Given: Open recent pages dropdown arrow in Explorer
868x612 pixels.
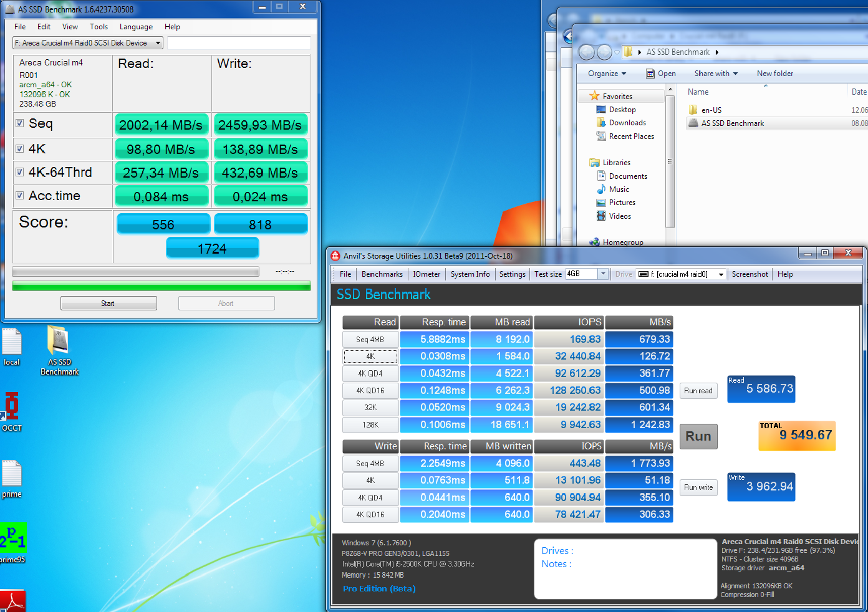Looking at the screenshot, I should [x=617, y=52].
